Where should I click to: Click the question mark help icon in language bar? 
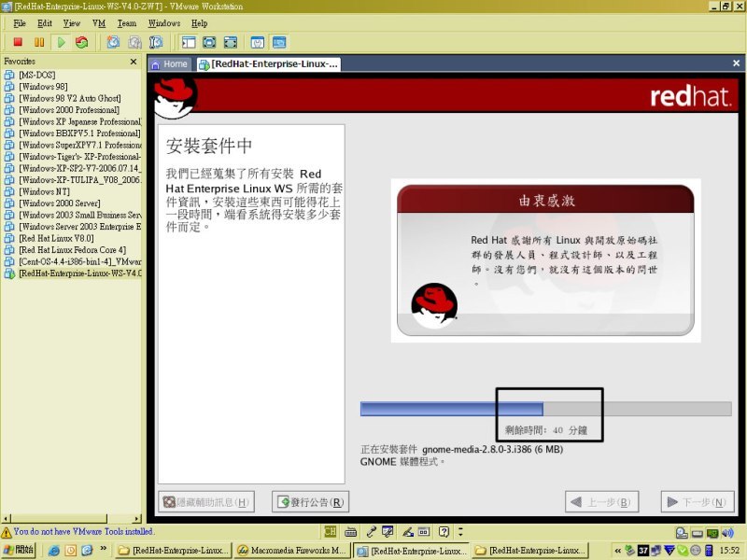444,531
